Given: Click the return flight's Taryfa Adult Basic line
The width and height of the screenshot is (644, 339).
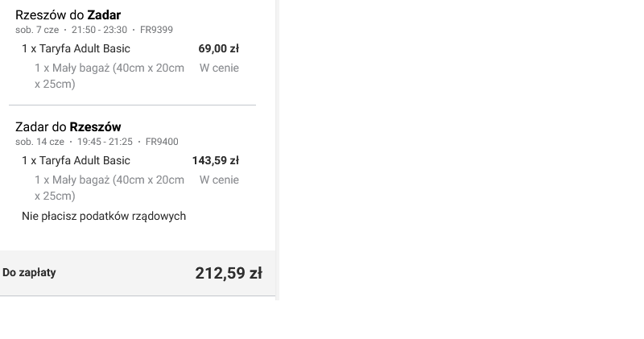Looking at the screenshot, I should (76, 160).
